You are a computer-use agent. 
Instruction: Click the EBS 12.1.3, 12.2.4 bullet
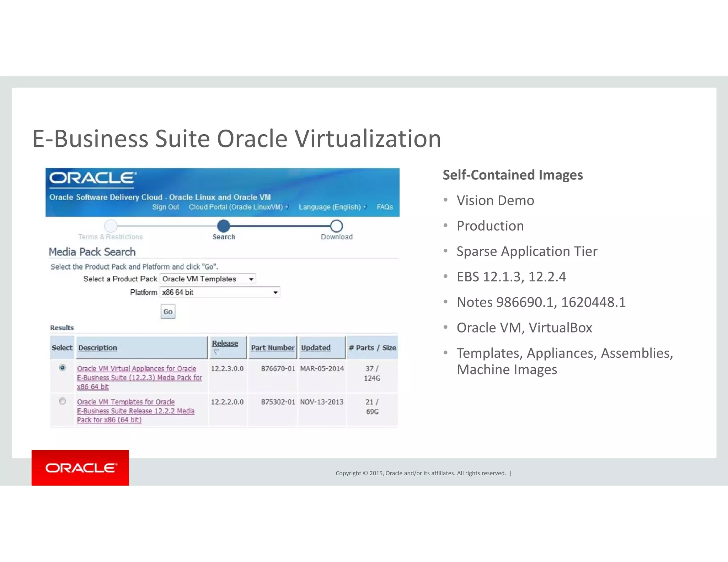point(511,277)
